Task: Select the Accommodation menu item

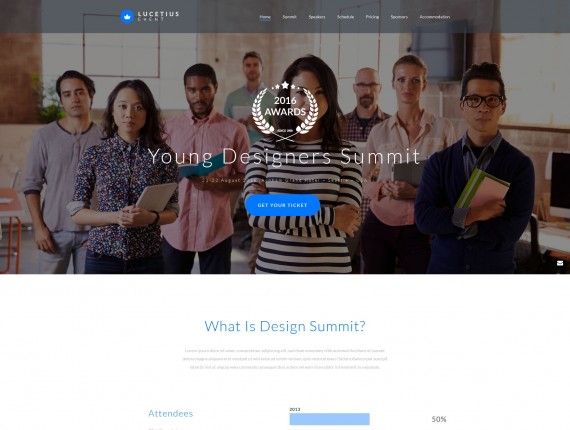Action: [x=435, y=17]
